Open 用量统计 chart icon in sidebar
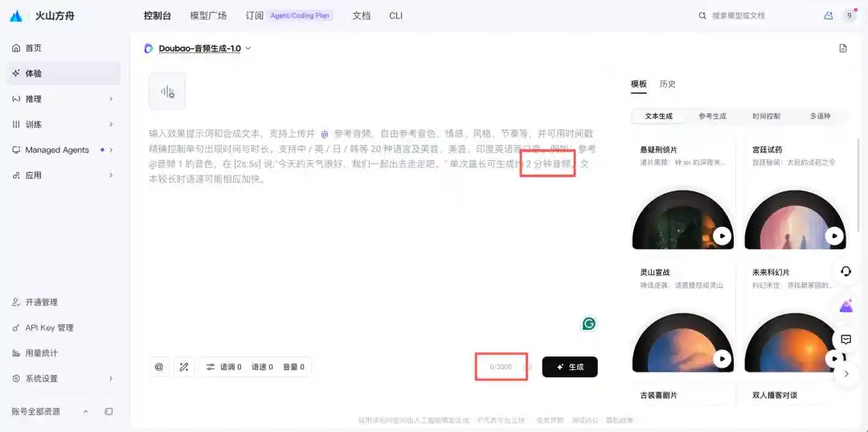Screen dimensions: 868x432 click(16, 353)
